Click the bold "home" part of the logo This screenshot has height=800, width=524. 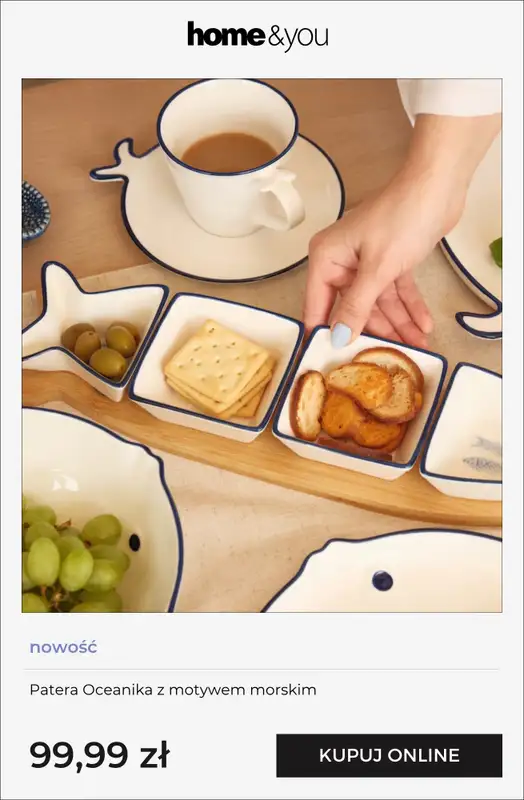click(x=226, y=34)
